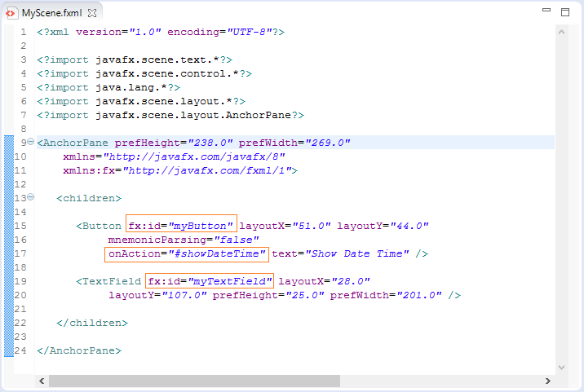Click the closing </AnchorPane> tag
Viewport: 584px width, 392px height.
pyautogui.click(x=79, y=350)
